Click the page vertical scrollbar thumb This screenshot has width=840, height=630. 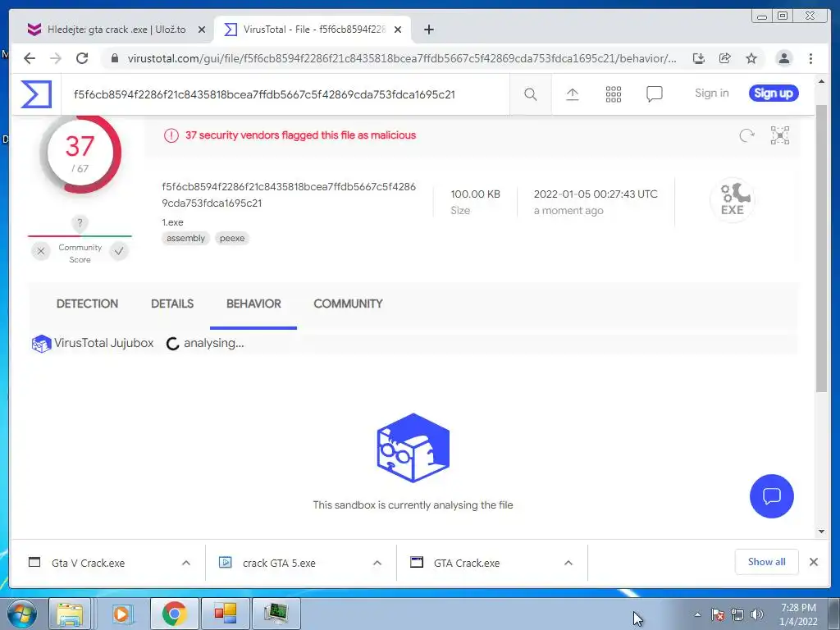point(821,248)
